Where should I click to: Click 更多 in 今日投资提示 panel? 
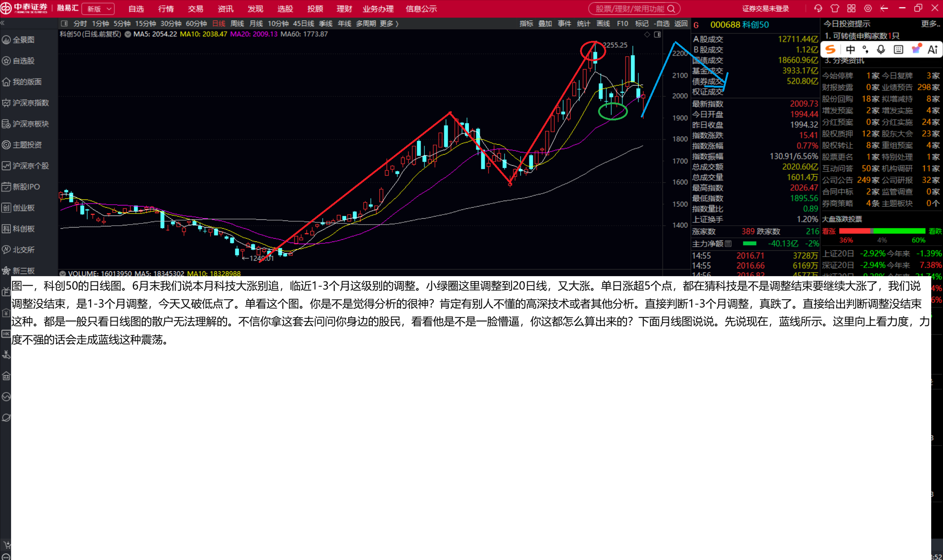[x=930, y=24]
